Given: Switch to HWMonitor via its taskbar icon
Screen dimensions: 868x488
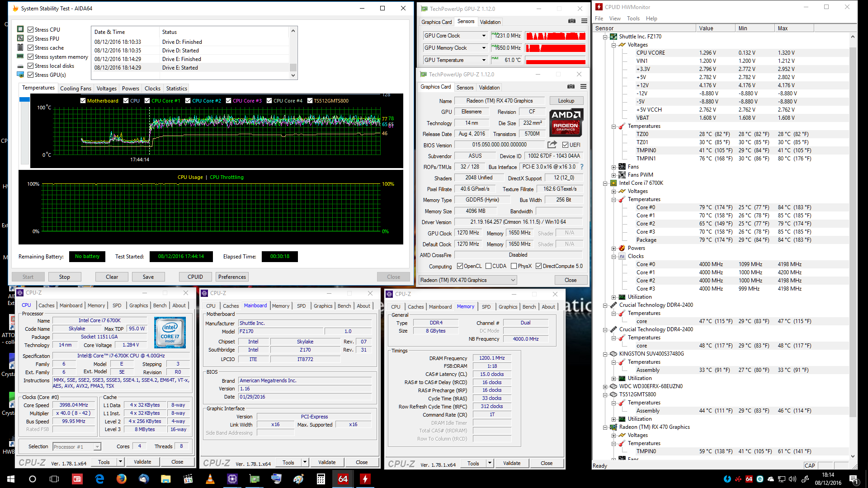Looking at the screenshot, I should (365, 479).
